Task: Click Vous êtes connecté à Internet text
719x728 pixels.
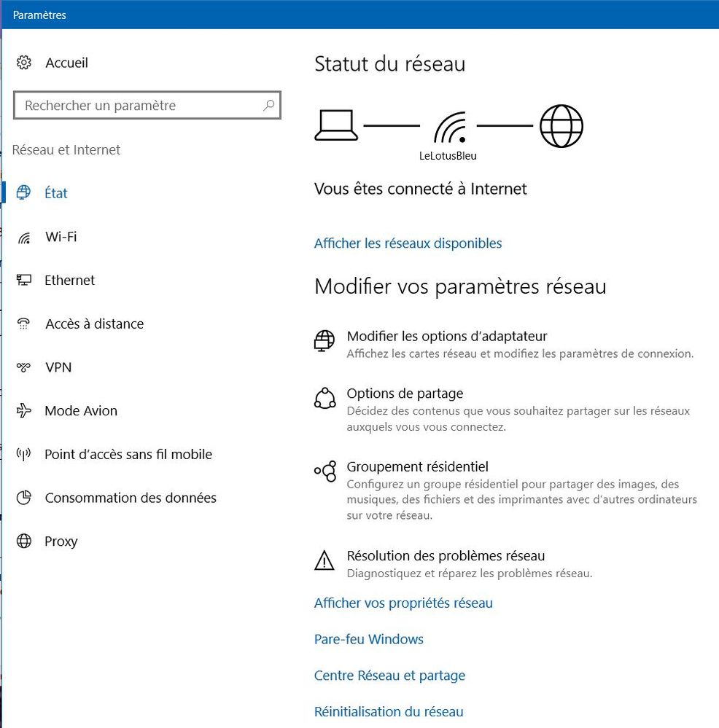Action: 420,189
